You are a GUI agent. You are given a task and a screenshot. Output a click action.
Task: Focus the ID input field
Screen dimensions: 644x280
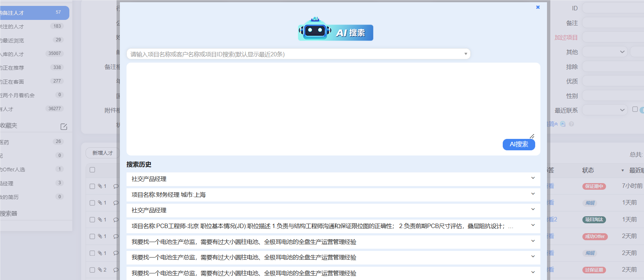coord(613,8)
